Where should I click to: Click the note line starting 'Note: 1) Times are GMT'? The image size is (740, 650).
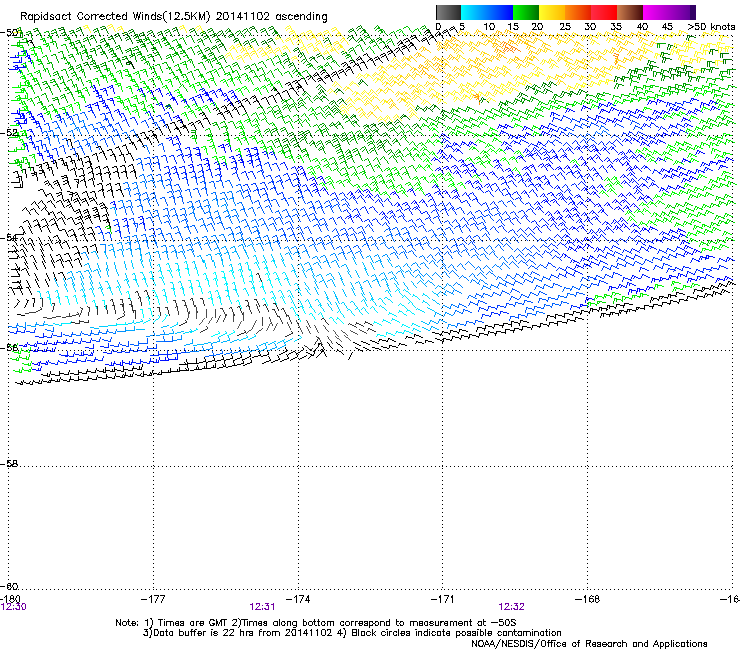click(x=316, y=623)
